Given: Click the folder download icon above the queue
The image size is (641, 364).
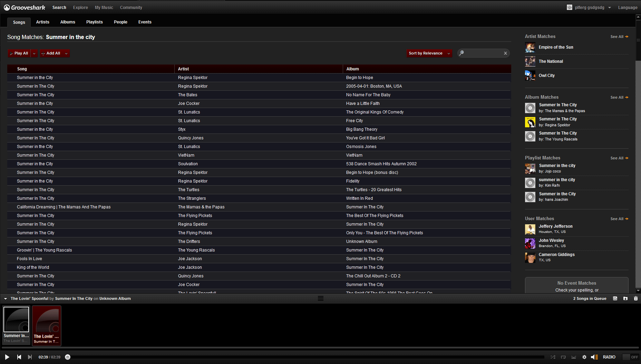Looking at the screenshot, I should [625, 298].
